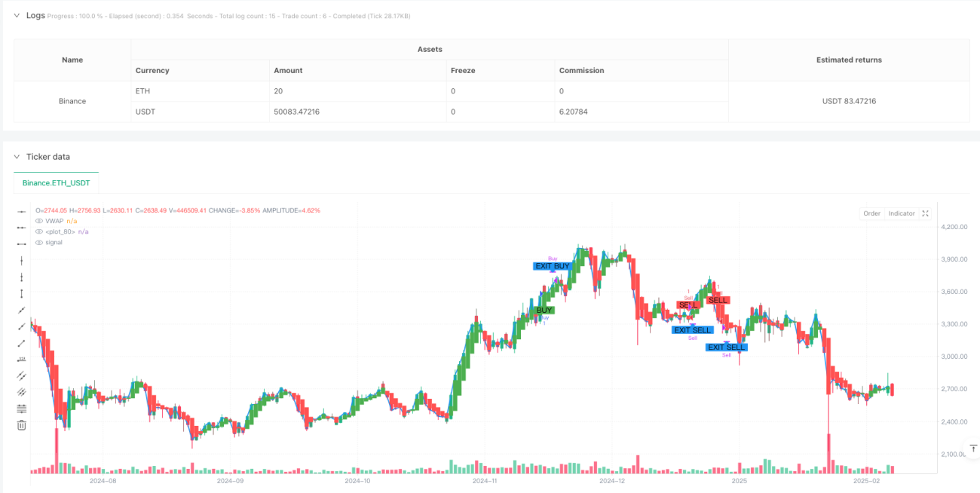Viewport: 980px width, 493px height.
Task: Hide the signal series via eye icon
Action: 39,242
